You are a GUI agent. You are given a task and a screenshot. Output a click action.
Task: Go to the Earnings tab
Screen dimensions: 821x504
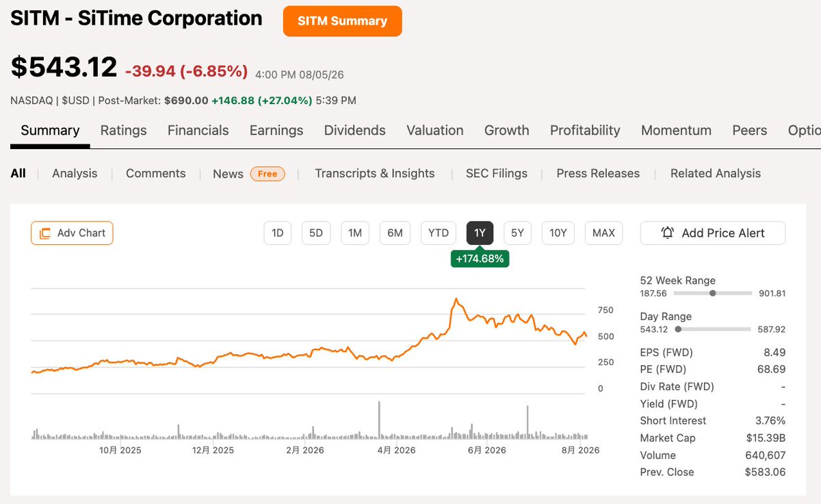(276, 131)
